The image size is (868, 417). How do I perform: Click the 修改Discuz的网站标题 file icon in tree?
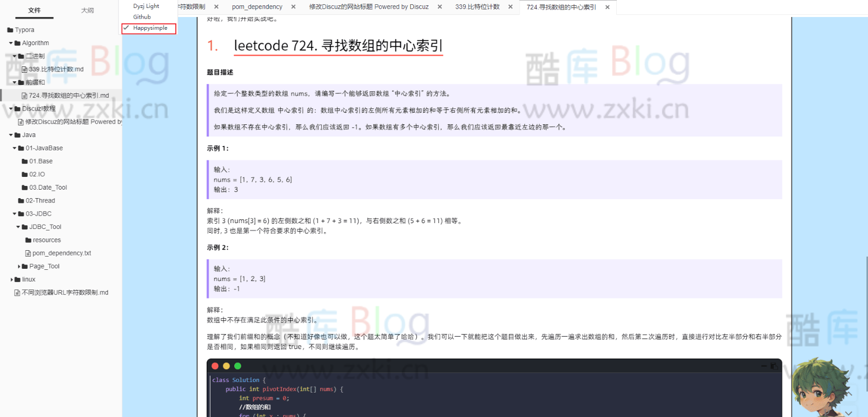[21, 122]
